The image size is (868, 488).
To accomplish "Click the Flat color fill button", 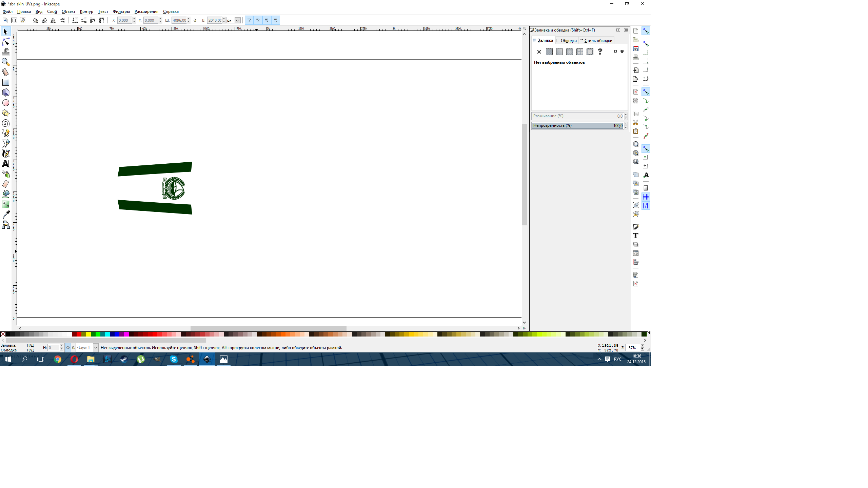I will (549, 52).
